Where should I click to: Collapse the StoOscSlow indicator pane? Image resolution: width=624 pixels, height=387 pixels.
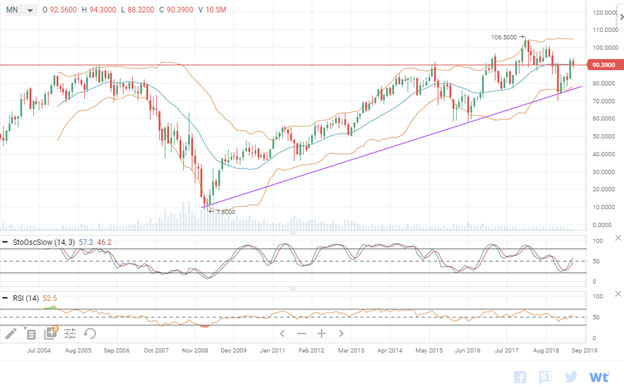pos(5,242)
